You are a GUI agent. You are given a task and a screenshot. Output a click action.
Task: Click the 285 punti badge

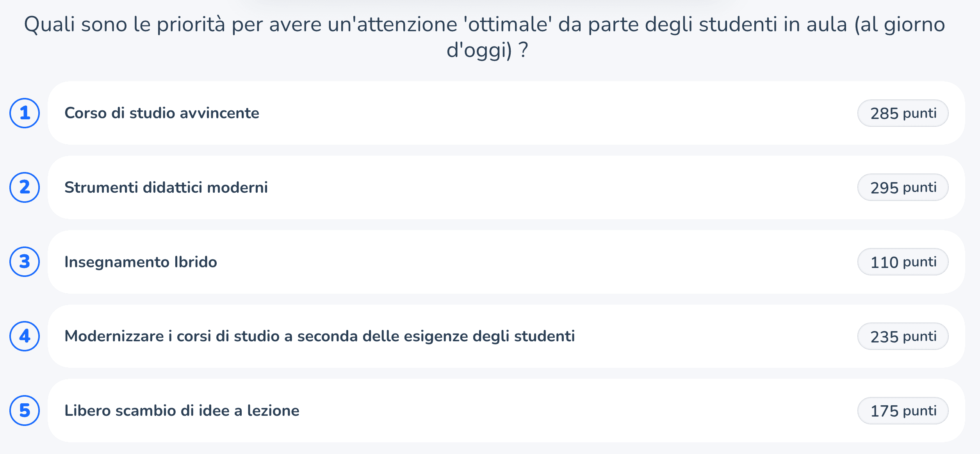coord(903,113)
